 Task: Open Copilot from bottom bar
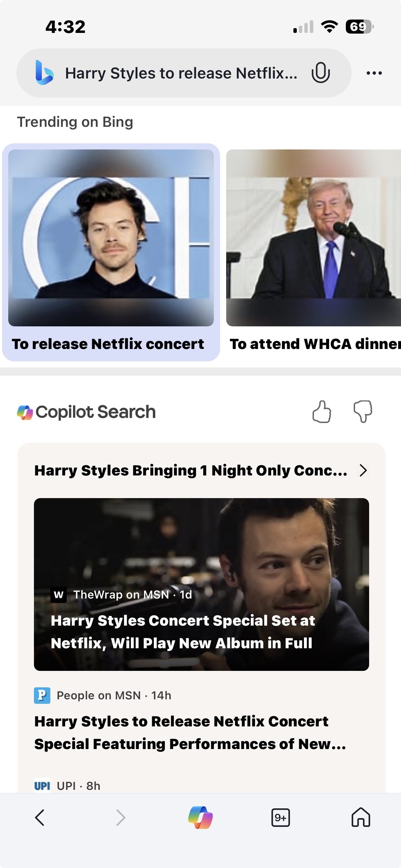coord(200,818)
